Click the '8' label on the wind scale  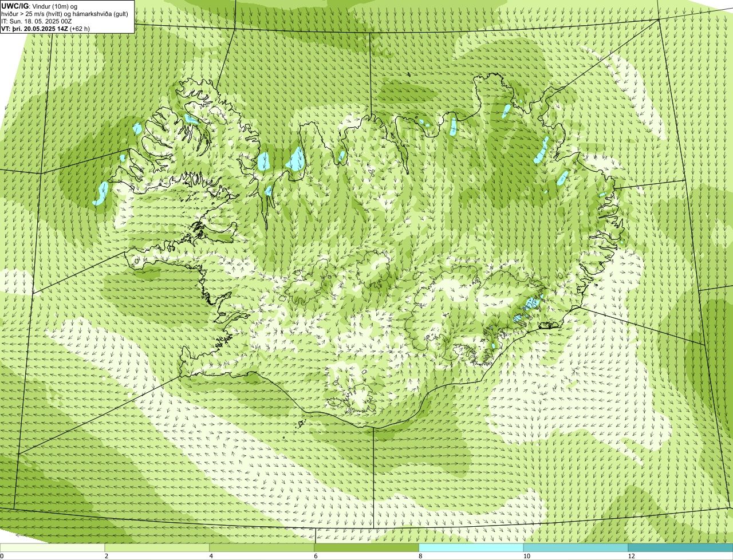pos(420,556)
